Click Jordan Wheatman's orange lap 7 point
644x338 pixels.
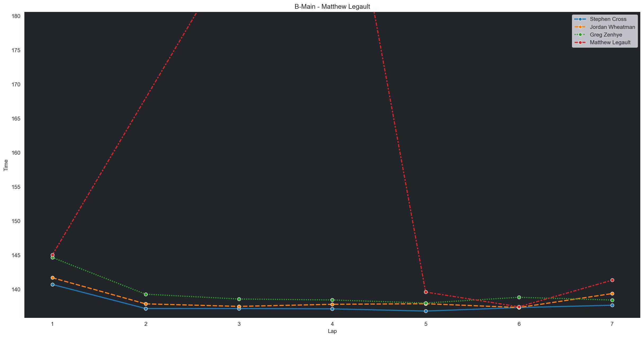612,293
